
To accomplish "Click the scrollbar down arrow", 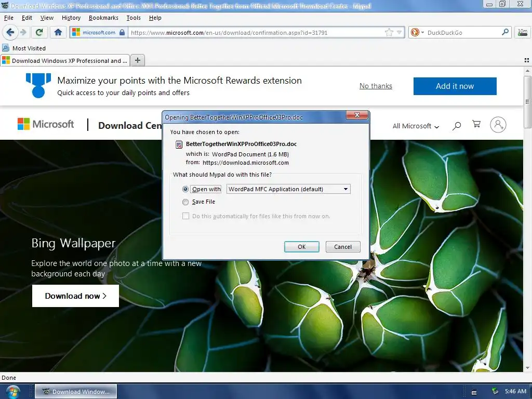I will [527, 368].
